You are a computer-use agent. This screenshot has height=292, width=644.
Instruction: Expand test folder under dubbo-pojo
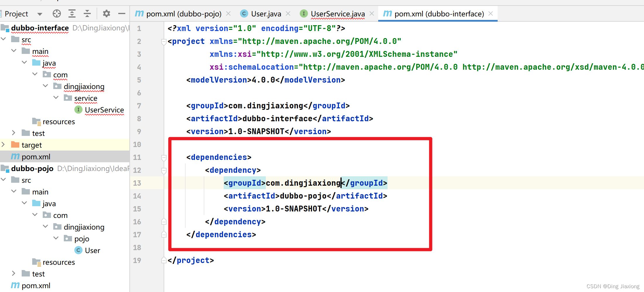[x=13, y=273]
